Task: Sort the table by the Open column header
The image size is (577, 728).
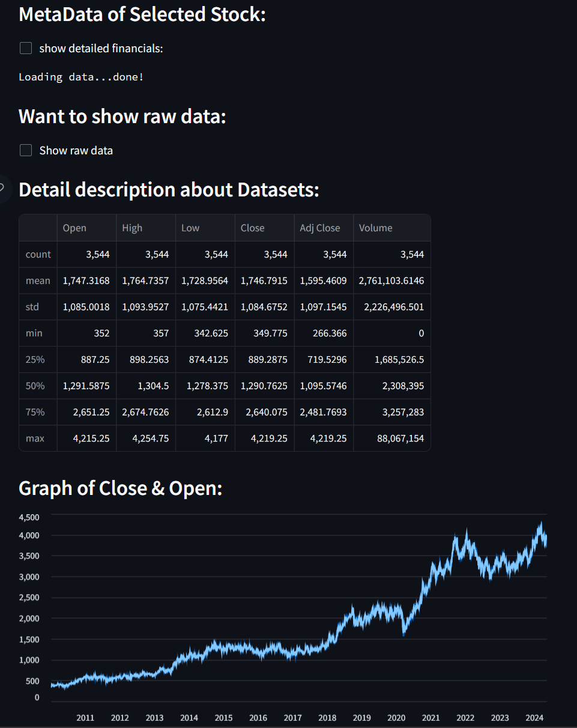Action: pyautogui.click(x=87, y=228)
